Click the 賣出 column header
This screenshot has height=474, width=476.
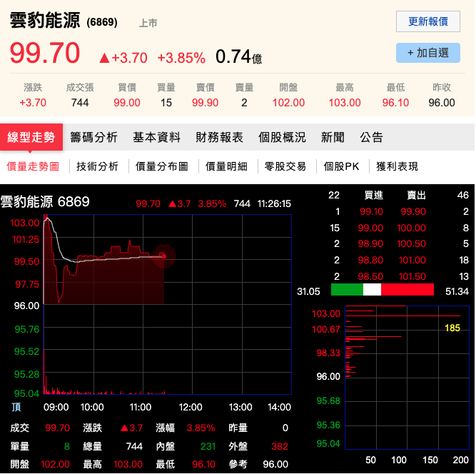click(416, 195)
